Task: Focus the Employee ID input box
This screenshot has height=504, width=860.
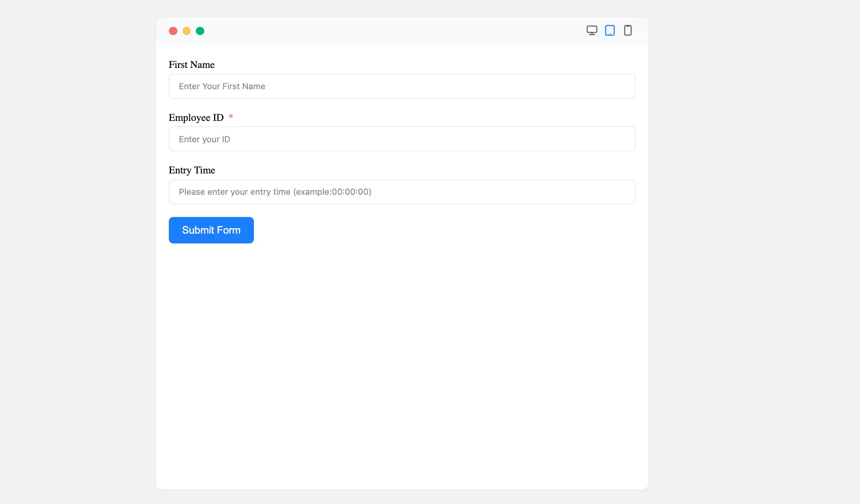Action: [x=427, y=139]
